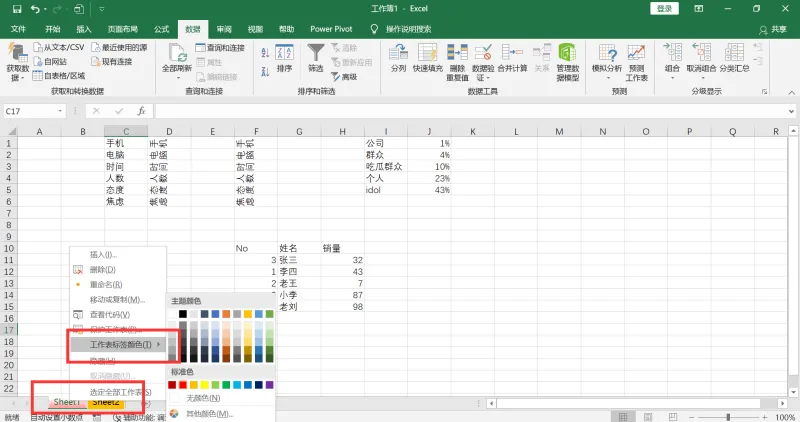The height and width of the screenshot is (422, 800).
Task: Switch to the Power Pivot ribbon tab
Action: pos(331,29)
